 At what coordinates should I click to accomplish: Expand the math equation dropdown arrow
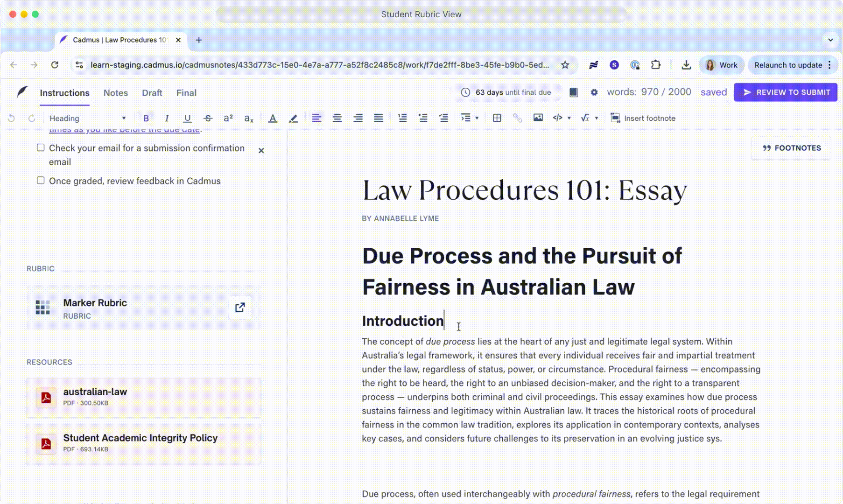point(597,119)
